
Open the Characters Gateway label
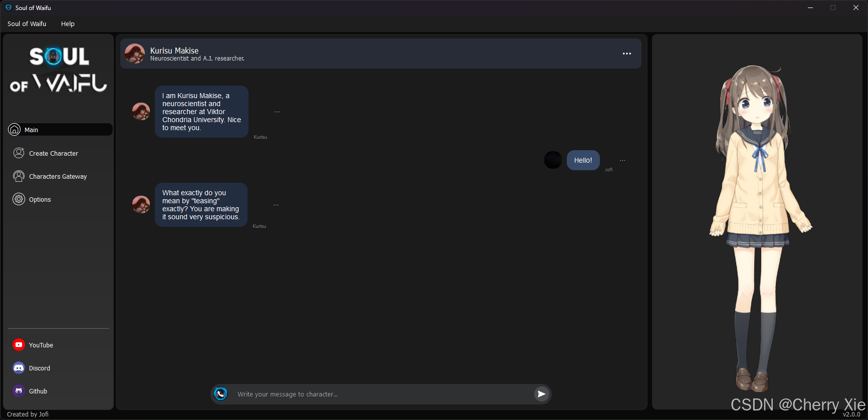click(x=58, y=176)
